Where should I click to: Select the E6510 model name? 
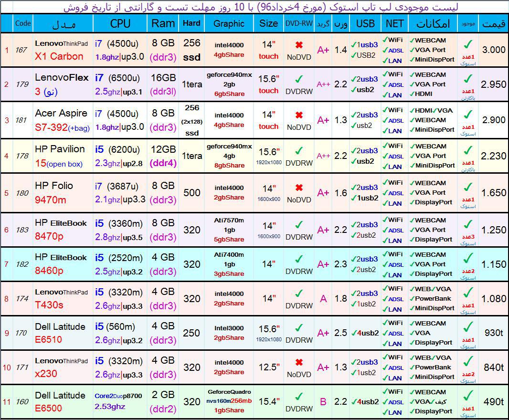[48, 339]
